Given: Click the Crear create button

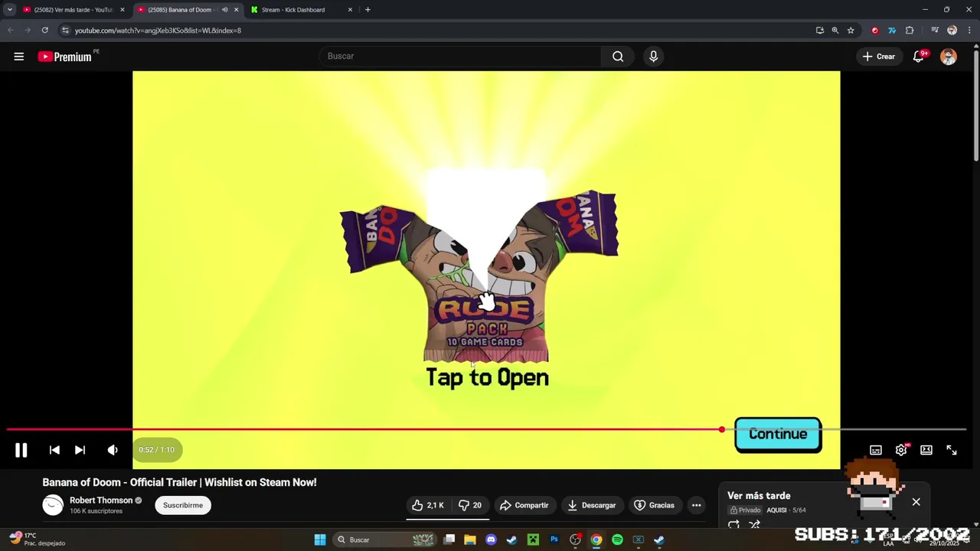Looking at the screenshot, I should click(x=879, y=57).
